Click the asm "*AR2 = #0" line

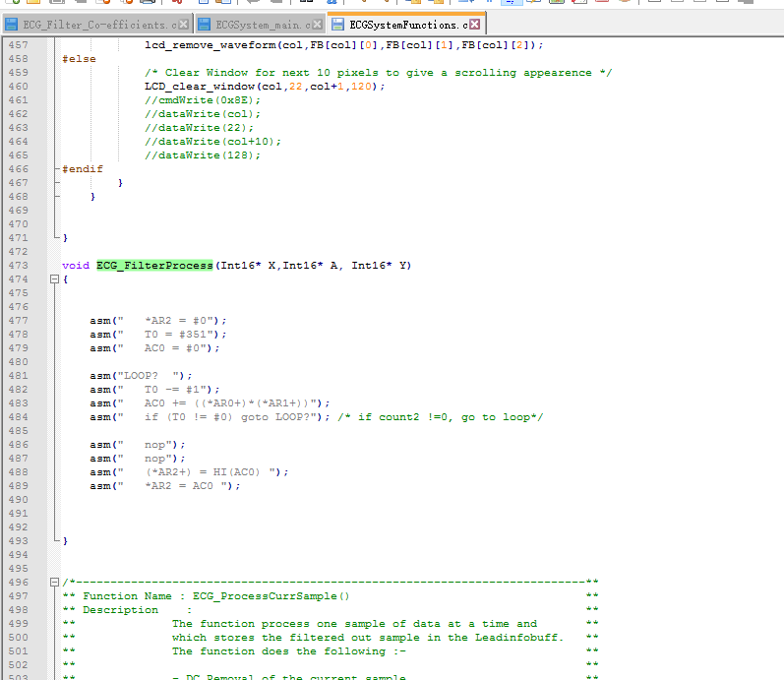pos(158,320)
